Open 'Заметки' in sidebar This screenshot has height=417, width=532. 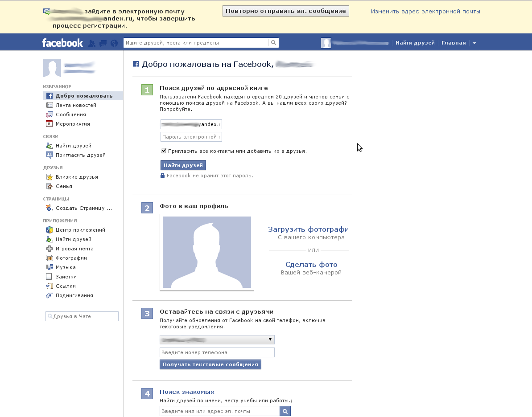tap(66, 277)
